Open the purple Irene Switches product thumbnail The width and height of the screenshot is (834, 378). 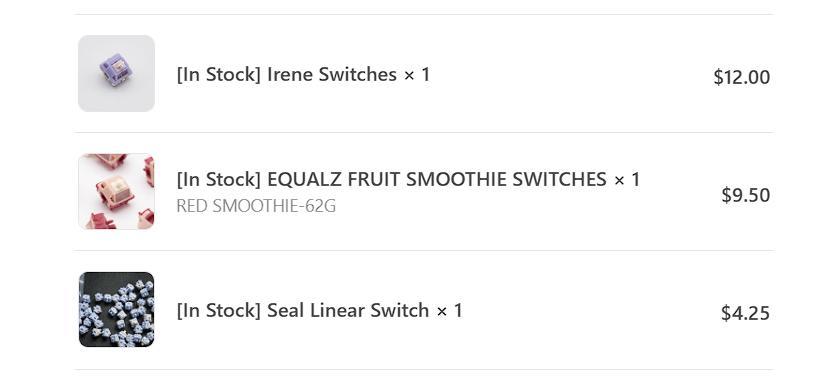point(116,73)
